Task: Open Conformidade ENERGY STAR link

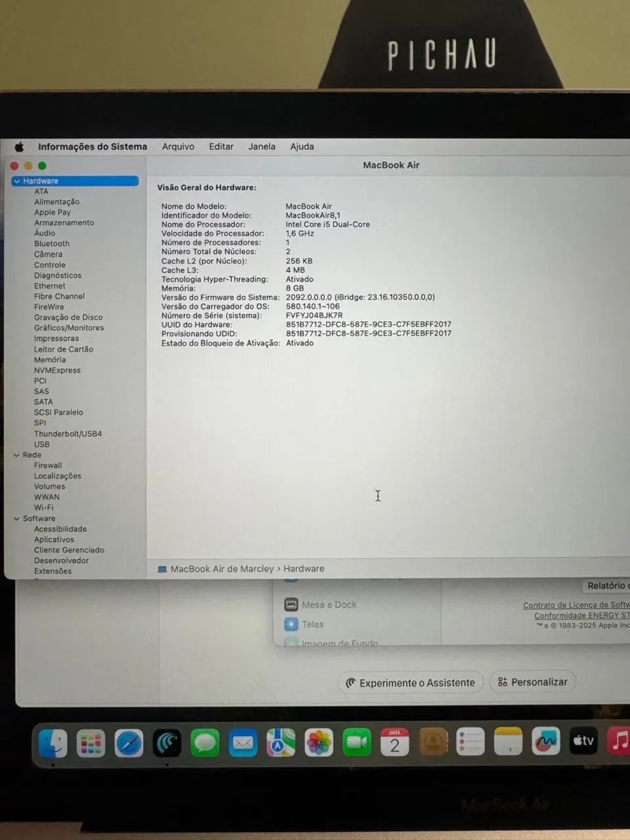Action: tap(582, 616)
